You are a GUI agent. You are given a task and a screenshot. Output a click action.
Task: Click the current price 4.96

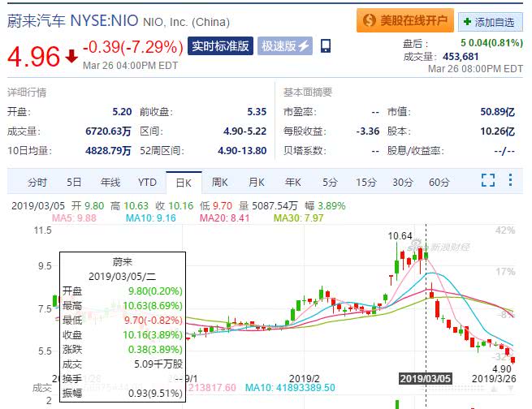coord(33,56)
